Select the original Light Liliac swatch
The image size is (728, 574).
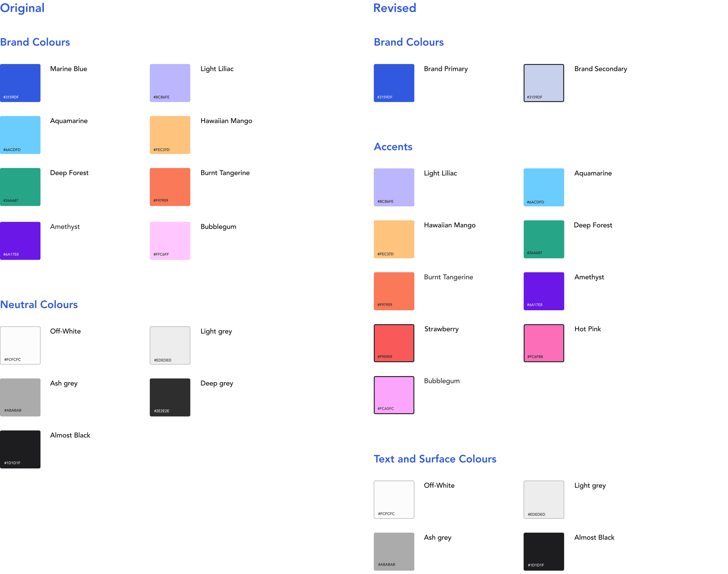[170, 83]
